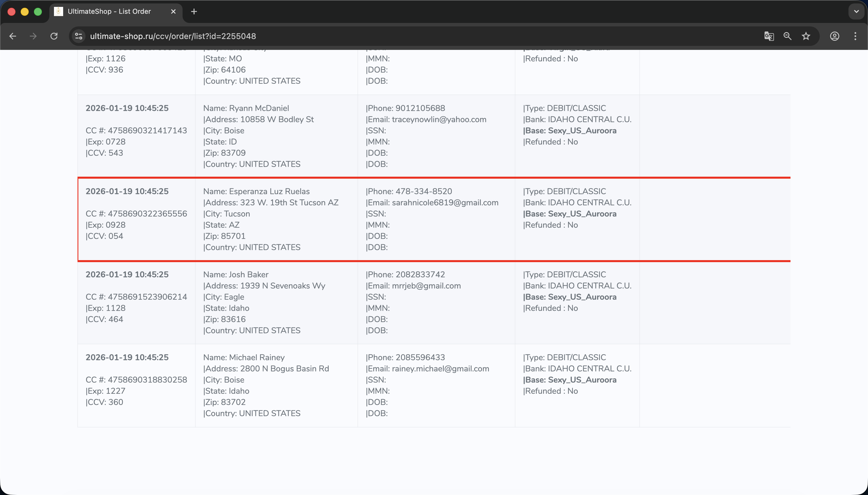Screen dimensions: 868x495
Task: Open a new tab with the plus button
Action: pos(194,11)
